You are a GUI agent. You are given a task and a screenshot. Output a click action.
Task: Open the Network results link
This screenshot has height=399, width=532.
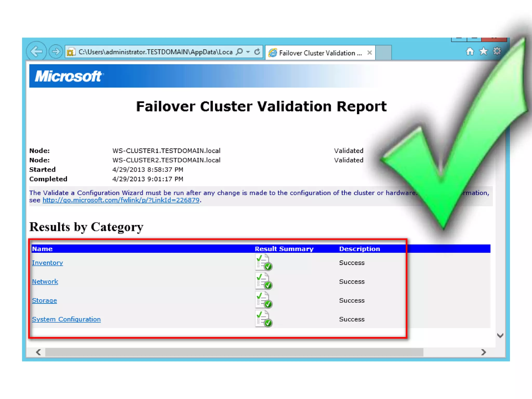click(45, 282)
